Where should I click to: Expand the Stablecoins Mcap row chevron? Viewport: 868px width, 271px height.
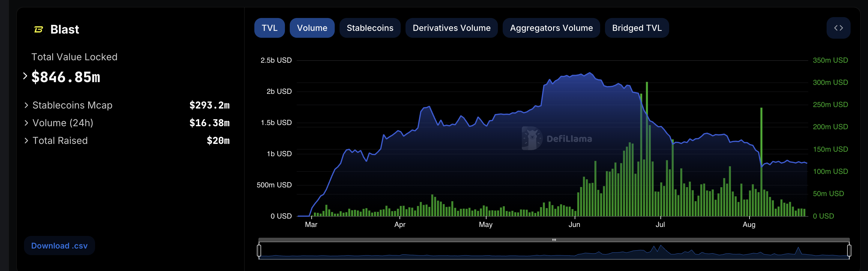click(26, 105)
